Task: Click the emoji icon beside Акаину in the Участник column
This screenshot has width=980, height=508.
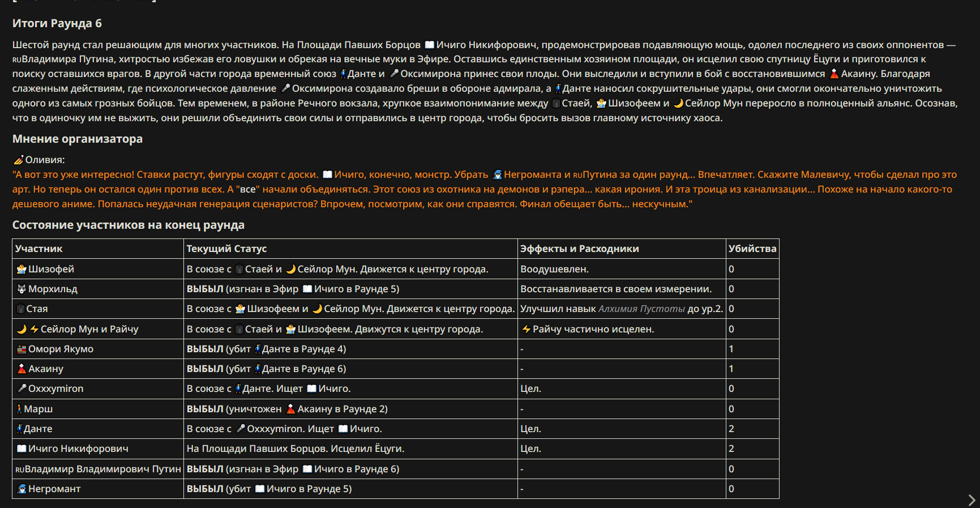Action: click(x=22, y=369)
